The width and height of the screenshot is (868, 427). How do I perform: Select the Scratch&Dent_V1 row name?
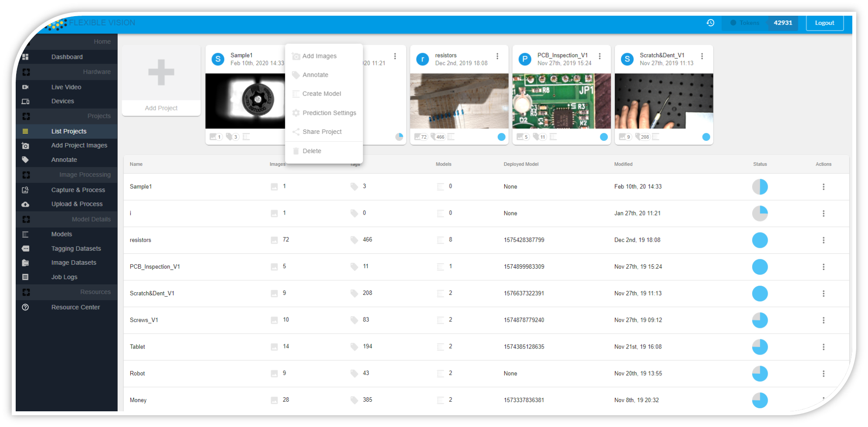click(x=152, y=294)
